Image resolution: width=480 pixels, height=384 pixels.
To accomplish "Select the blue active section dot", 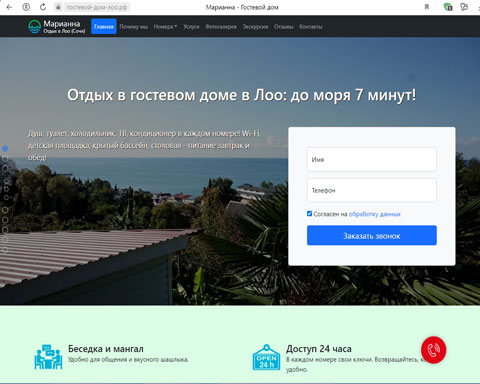I will (5, 148).
